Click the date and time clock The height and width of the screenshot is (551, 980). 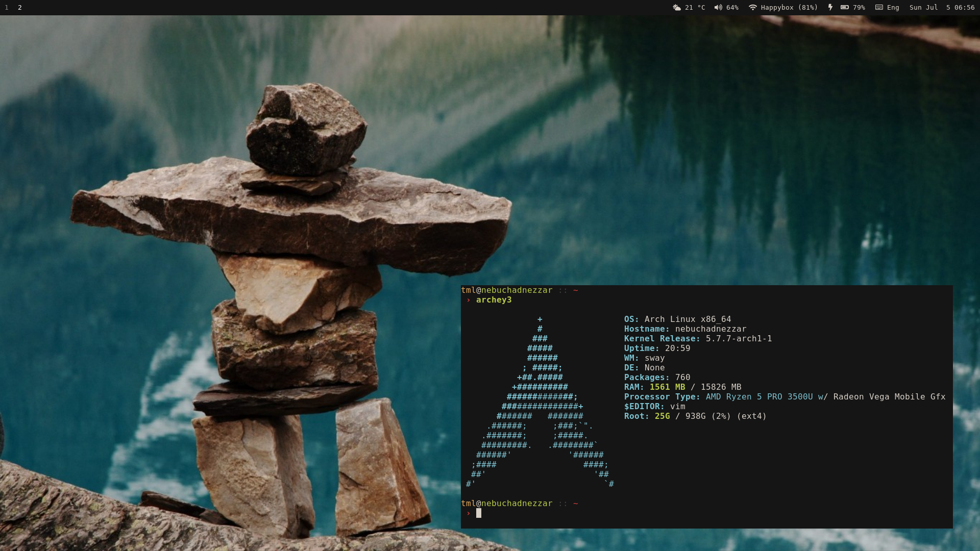coord(942,8)
